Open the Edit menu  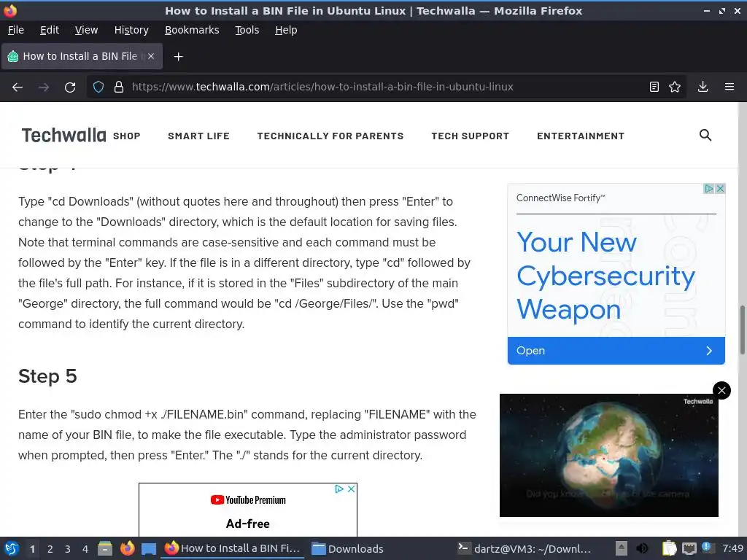(x=50, y=30)
